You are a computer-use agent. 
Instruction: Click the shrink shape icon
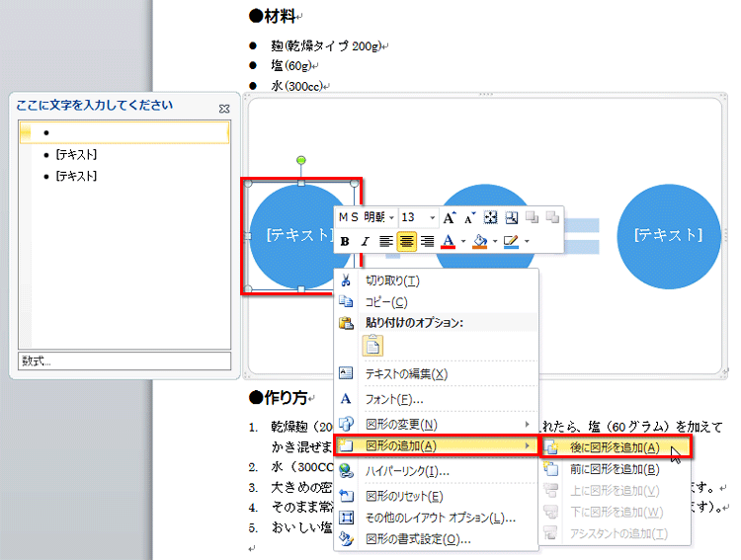512,217
